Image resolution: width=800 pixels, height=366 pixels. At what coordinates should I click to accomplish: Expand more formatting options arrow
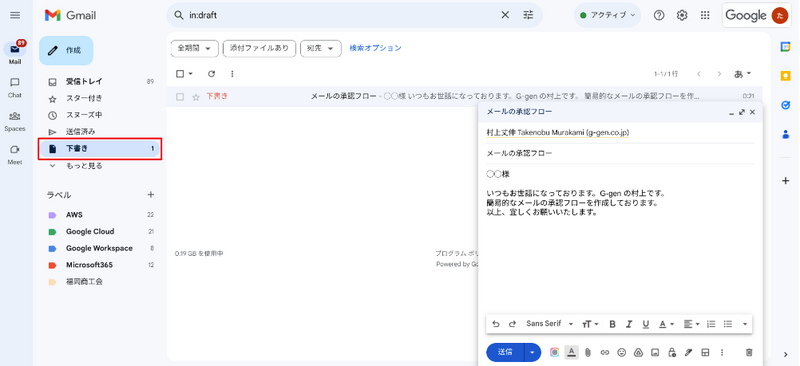click(745, 324)
